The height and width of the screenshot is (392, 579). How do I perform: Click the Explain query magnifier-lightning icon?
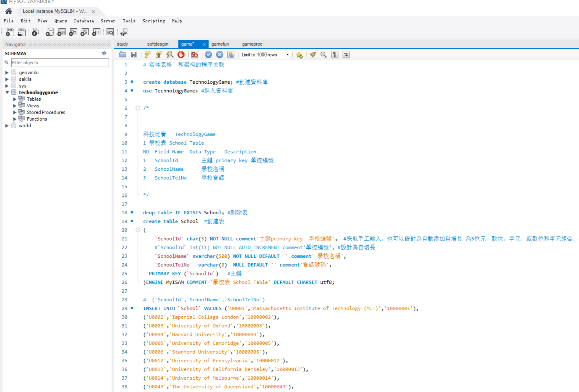[x=170, y=55]
